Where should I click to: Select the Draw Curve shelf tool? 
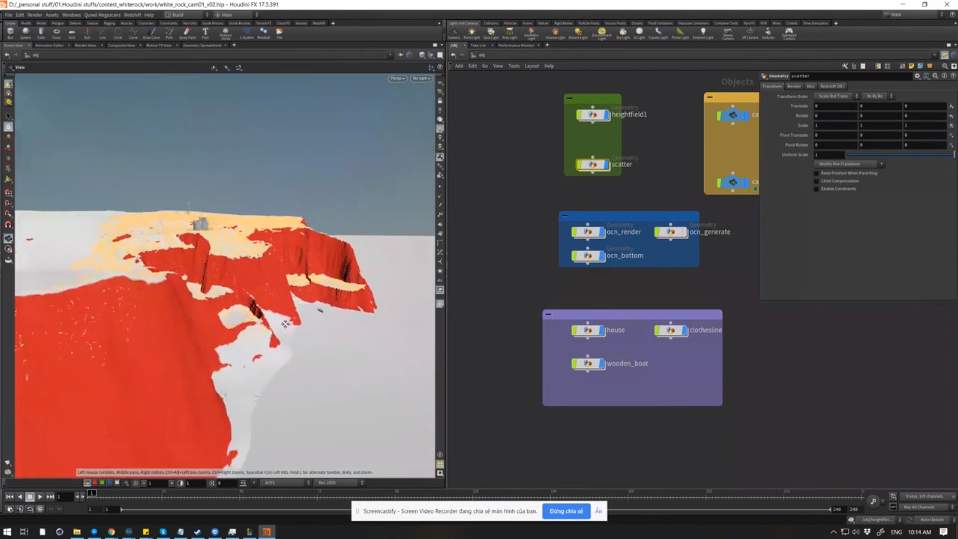tap(152, 33)
